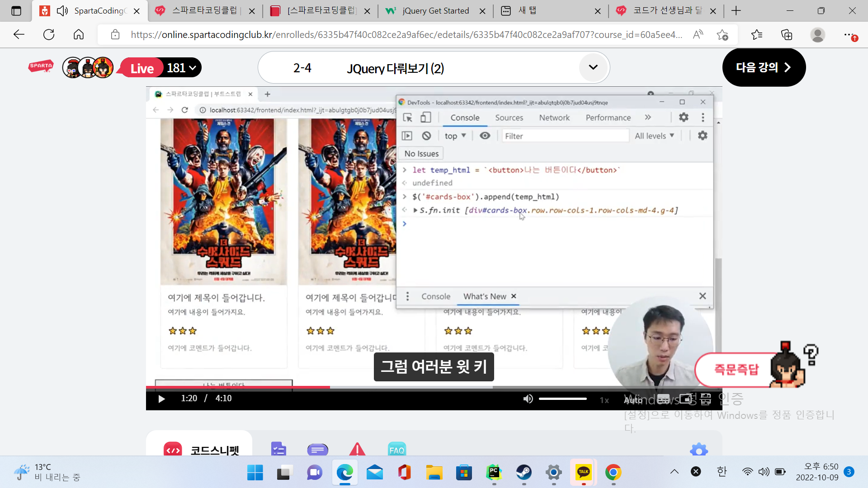The image size is (868, 488).
Task: Select the DevTools Console tab
Action: click(465, 117)
